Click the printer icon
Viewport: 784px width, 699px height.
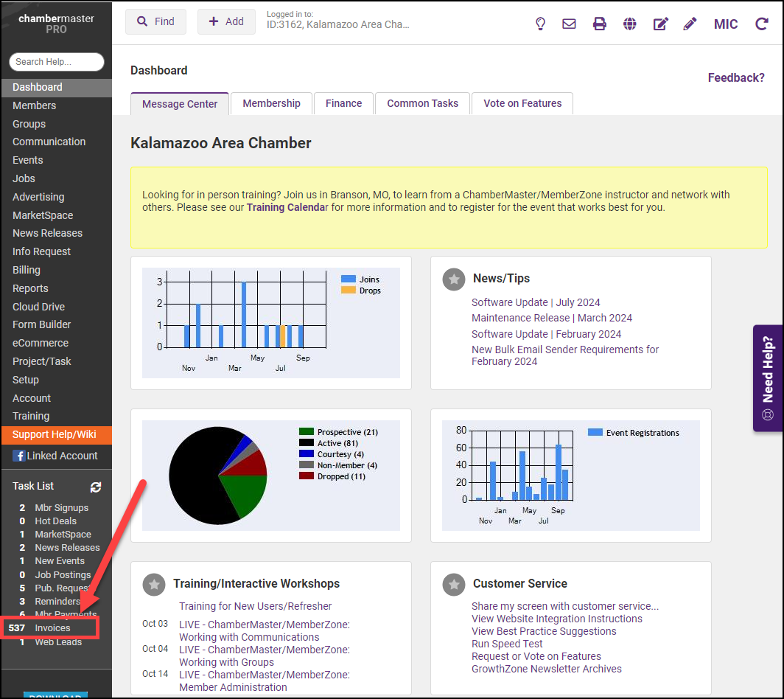[600, 24]
